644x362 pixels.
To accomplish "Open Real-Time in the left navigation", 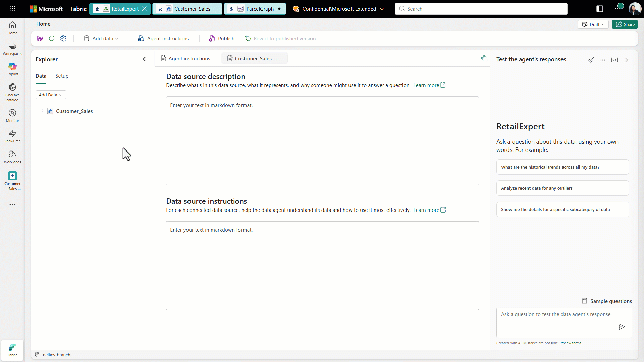I will [x=12, y=136].
